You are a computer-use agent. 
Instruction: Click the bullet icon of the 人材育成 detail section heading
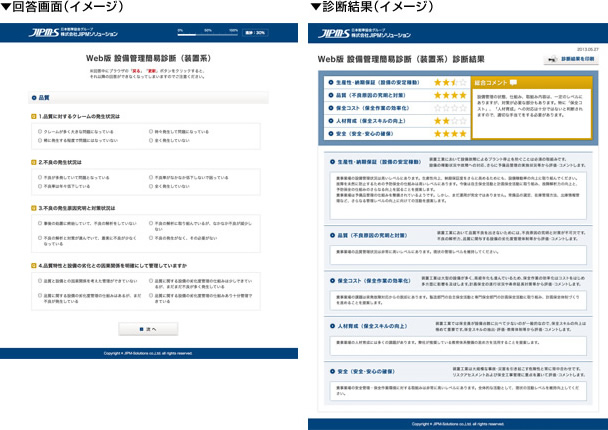332,326
